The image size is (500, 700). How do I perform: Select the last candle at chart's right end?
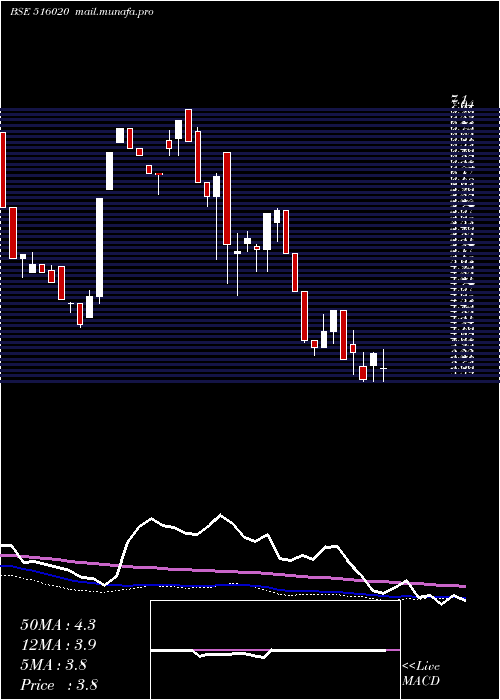coord(383,366)
